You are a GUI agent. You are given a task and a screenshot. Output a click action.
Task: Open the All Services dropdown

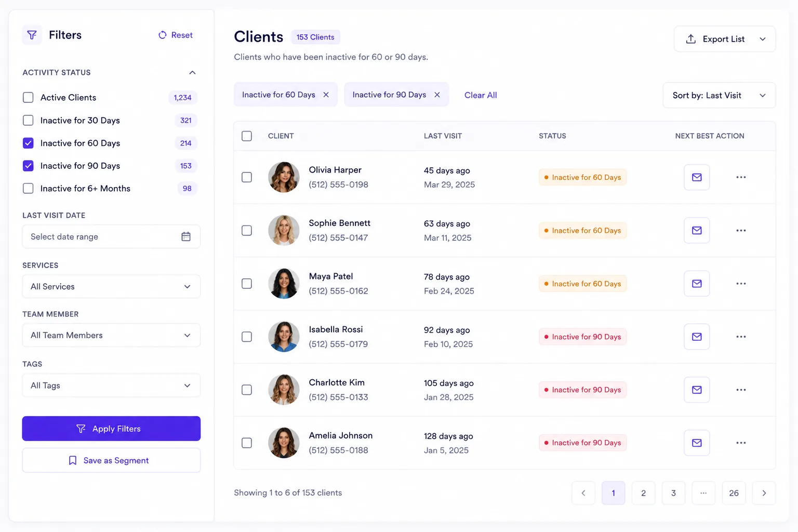pyautogui.click(x=111, y=286)
